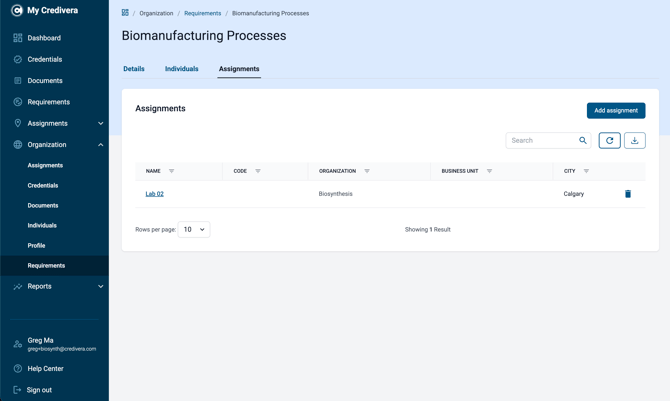The image size is (670, 401).
Task: Select highlighted Requirements under Organization
Action: pos(54,265)
